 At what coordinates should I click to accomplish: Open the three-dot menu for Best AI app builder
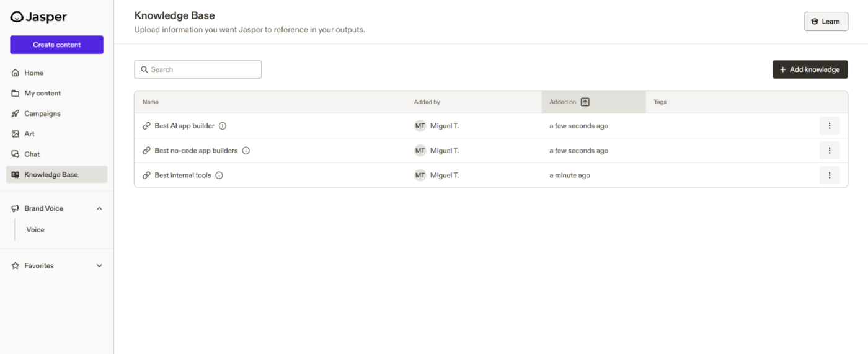click(830, 126)
